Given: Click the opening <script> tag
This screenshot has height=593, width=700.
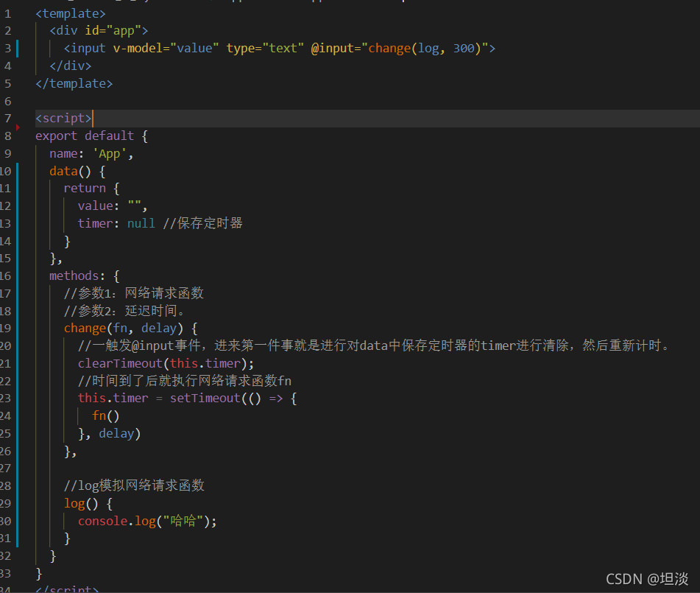Looking at the screenshot, I should (x=63, y=119).
